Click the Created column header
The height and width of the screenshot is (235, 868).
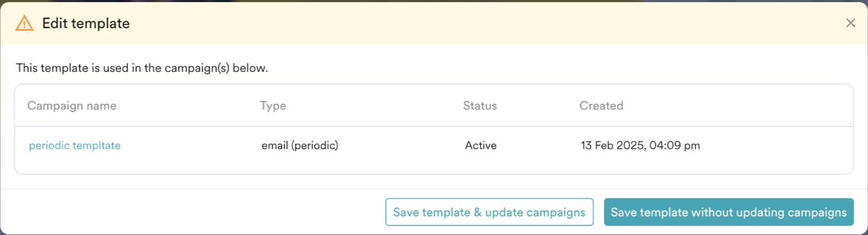(x=601, y=106)
